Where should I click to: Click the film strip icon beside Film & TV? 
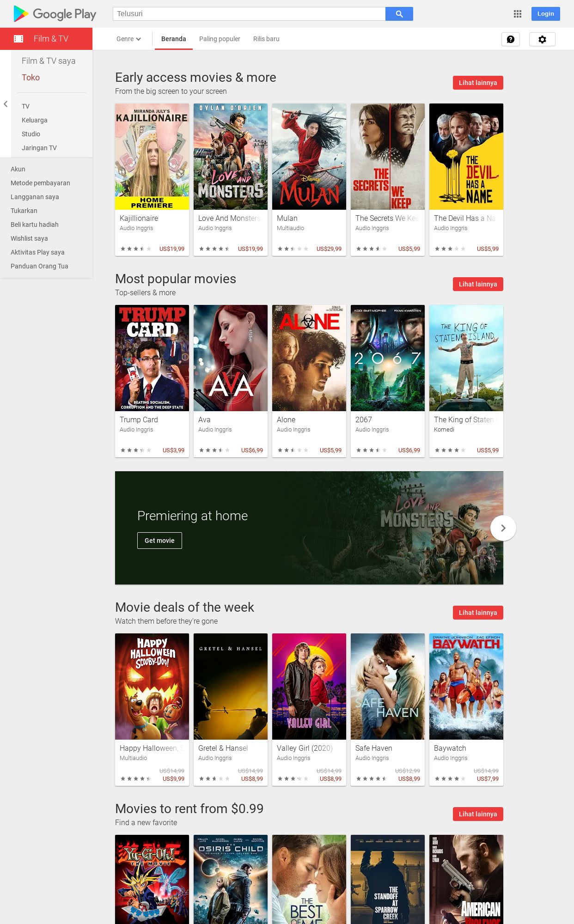[x=18, y=39]
